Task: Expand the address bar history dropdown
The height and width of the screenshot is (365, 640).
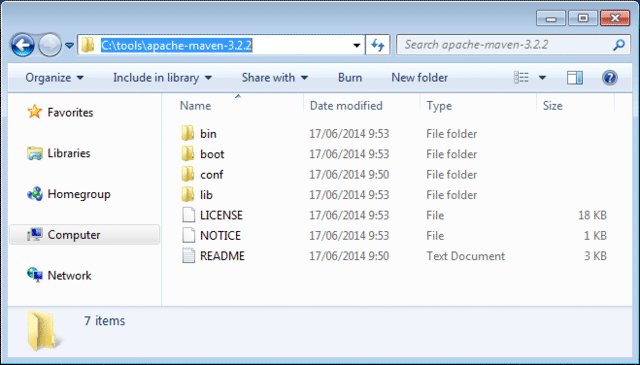Action: click(356, 45)
